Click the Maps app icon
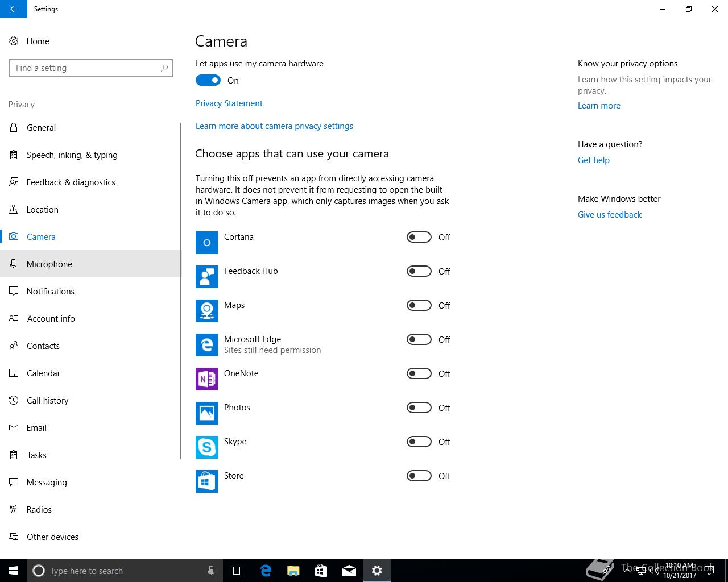 [207, 311]
